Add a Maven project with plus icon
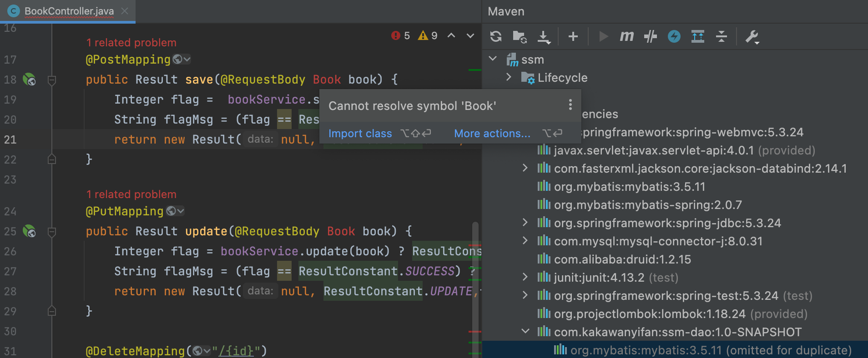The width and height of the screenshot is (868, 358). pyautogui.click(x=573, y=36)
